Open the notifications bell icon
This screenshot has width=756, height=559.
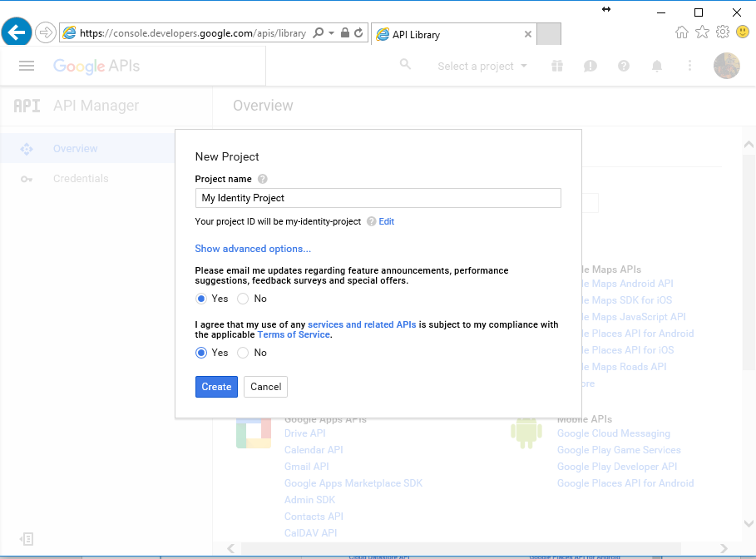tap(657, 66)
